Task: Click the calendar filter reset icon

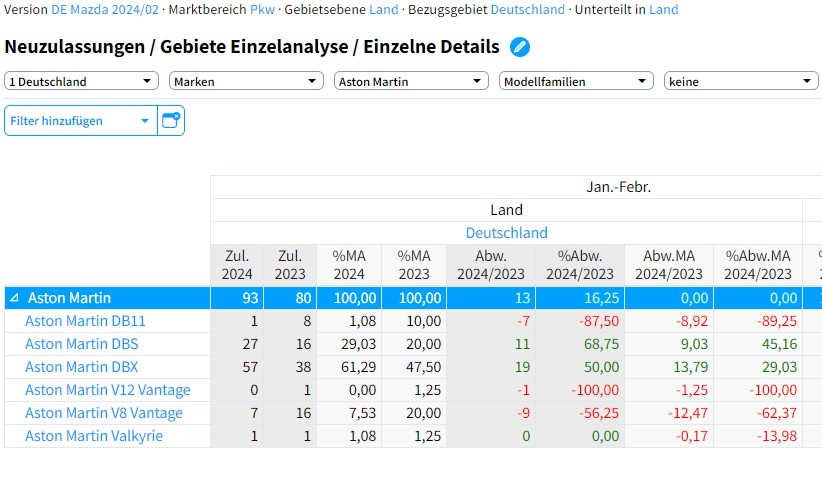Action: (x=171, y=121)
